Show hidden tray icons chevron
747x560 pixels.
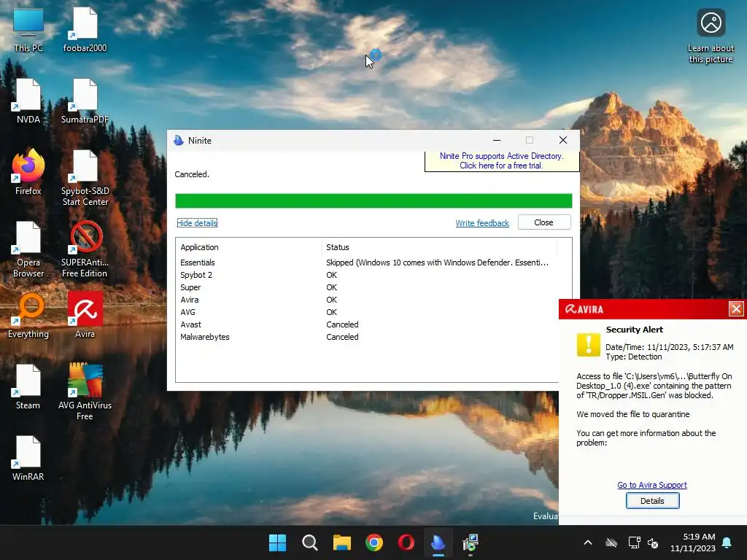click(588, 542)
